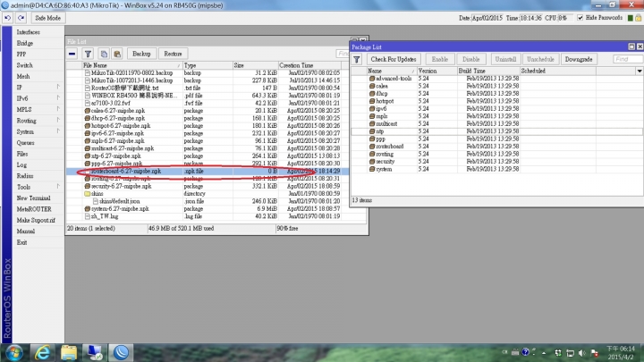Screen dimensions: 644x362
Task: Click the filter funnel icon in File List
Action: [x=88, y=54]
